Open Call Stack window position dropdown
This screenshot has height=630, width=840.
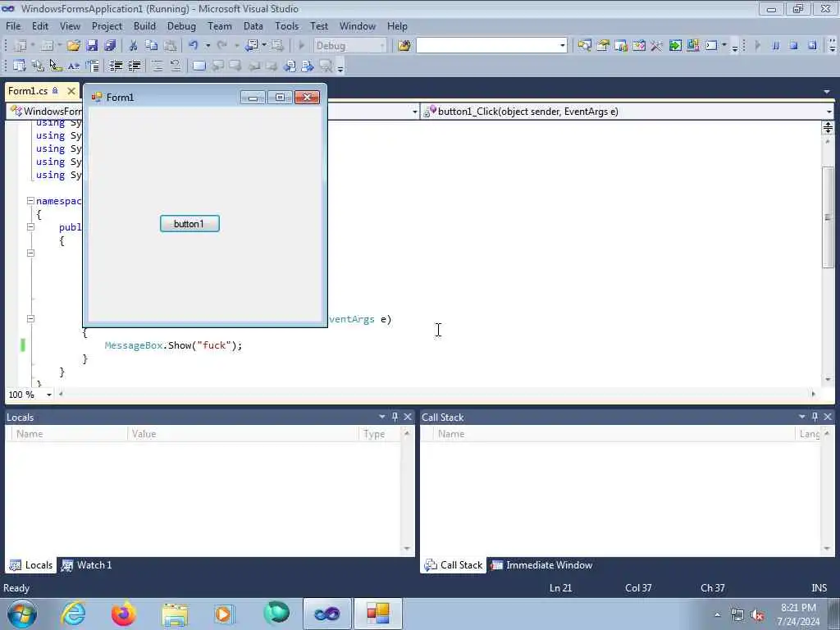tap(802, 417)
